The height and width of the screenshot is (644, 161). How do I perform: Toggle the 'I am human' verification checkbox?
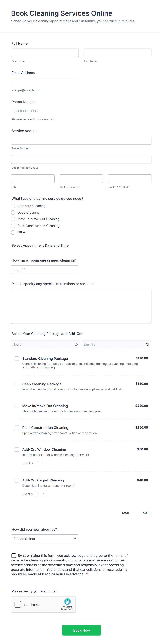tap(17, 604)
